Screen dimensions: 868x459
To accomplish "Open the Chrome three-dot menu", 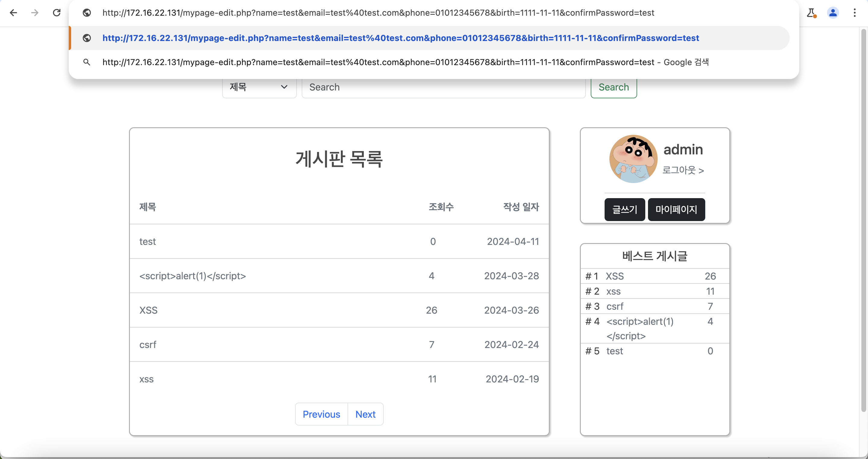I will point(854,13).
